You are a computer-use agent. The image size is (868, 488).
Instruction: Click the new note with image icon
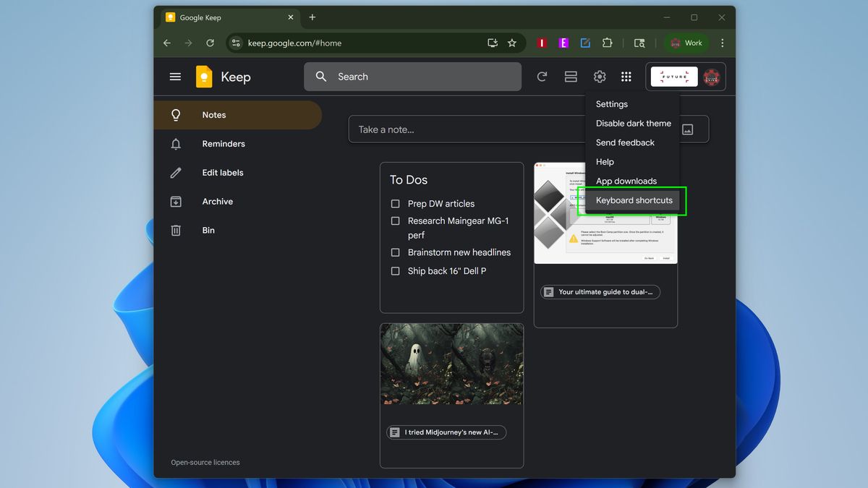pos(688,129)
